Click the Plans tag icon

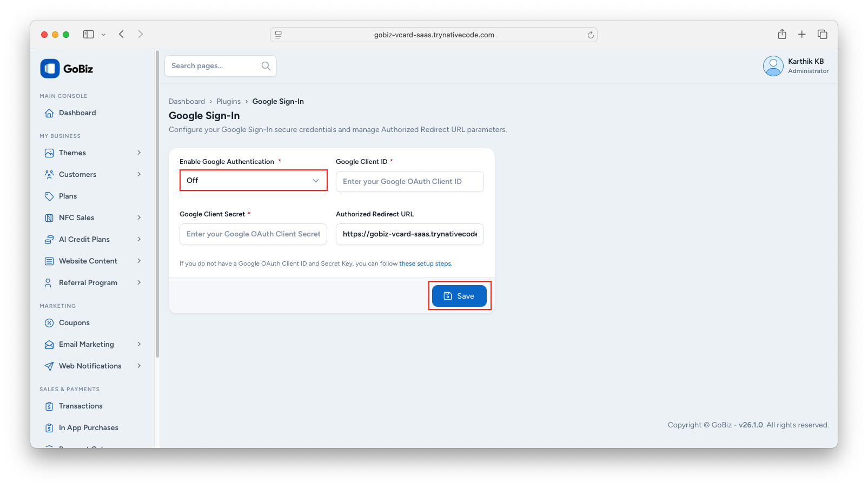point(49,196)
